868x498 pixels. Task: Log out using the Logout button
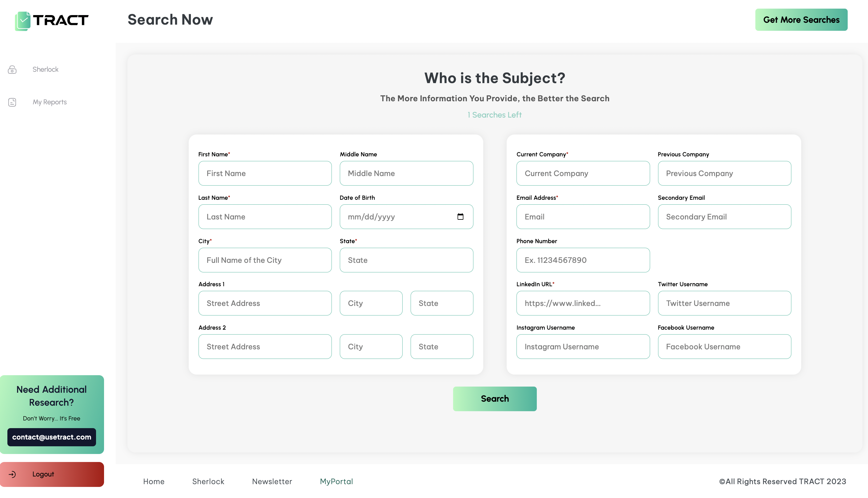click(x=52, y=474)
